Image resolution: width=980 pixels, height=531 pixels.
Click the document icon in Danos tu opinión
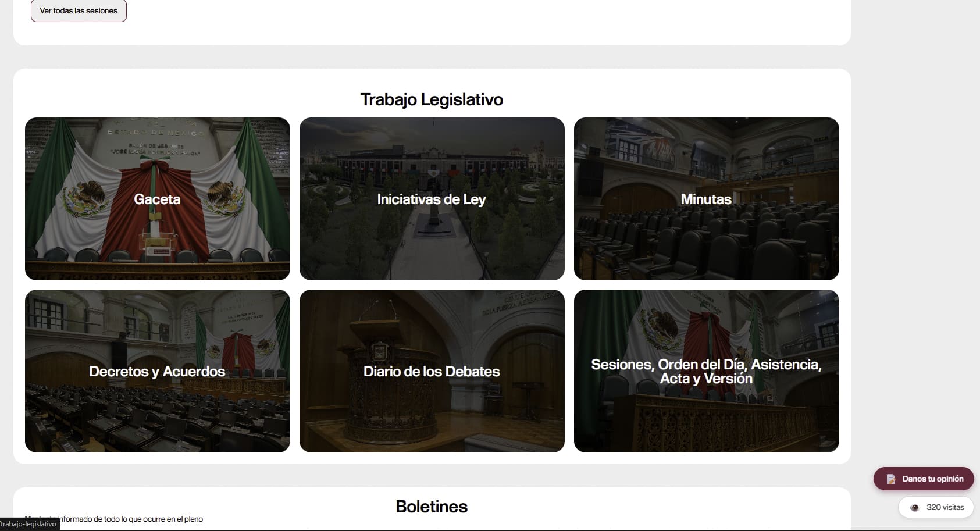[890, 479]
